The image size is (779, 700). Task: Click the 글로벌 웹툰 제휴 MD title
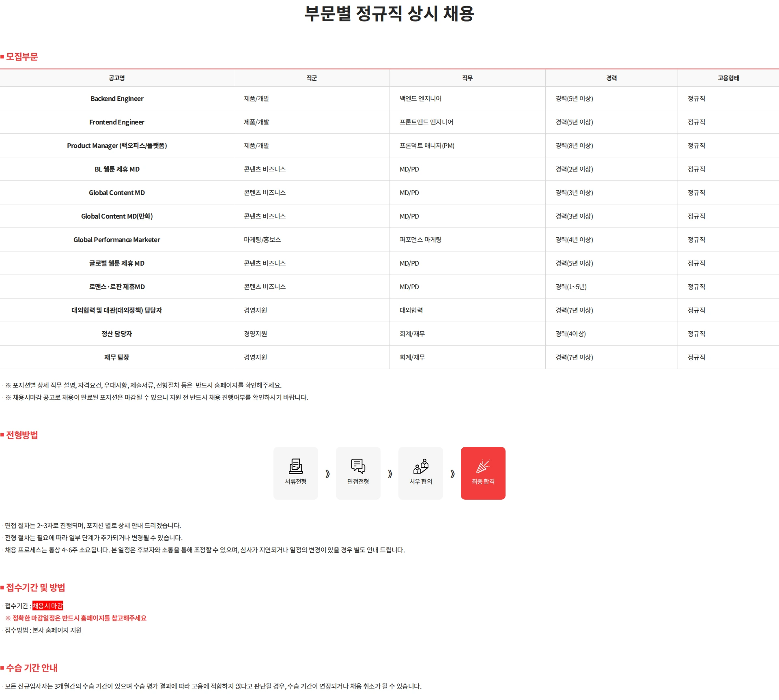(x=117, y=263)
